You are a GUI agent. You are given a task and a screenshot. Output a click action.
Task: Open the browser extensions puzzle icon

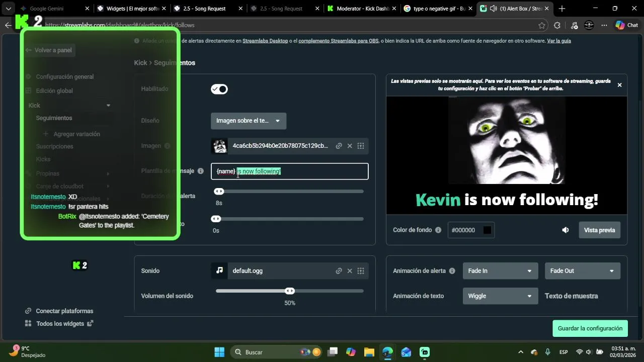click(x=557, y=25)
